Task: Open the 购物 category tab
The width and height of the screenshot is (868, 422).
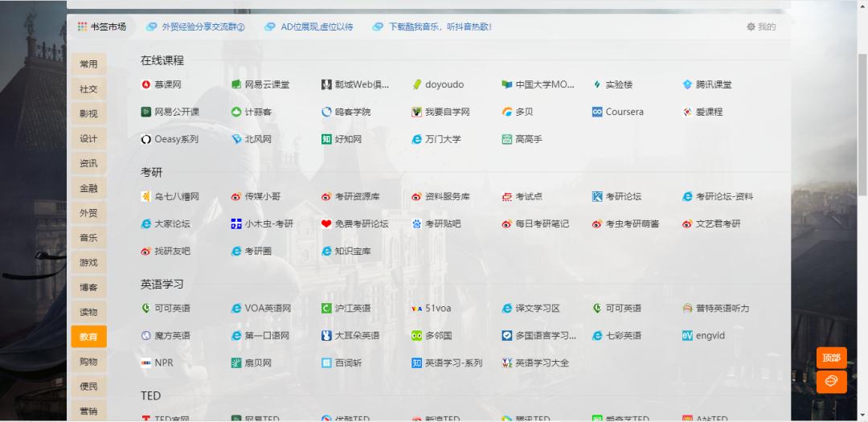Action: pos(88,362)
